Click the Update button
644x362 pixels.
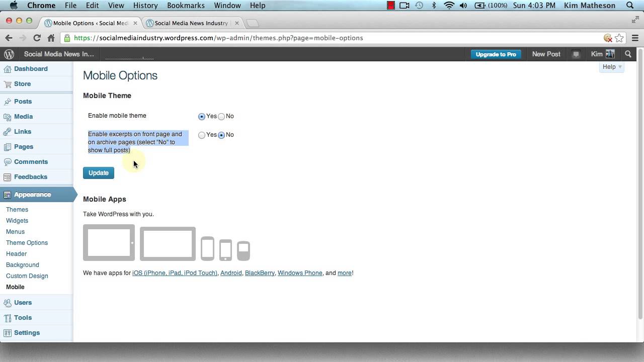[x=99, y=173]
